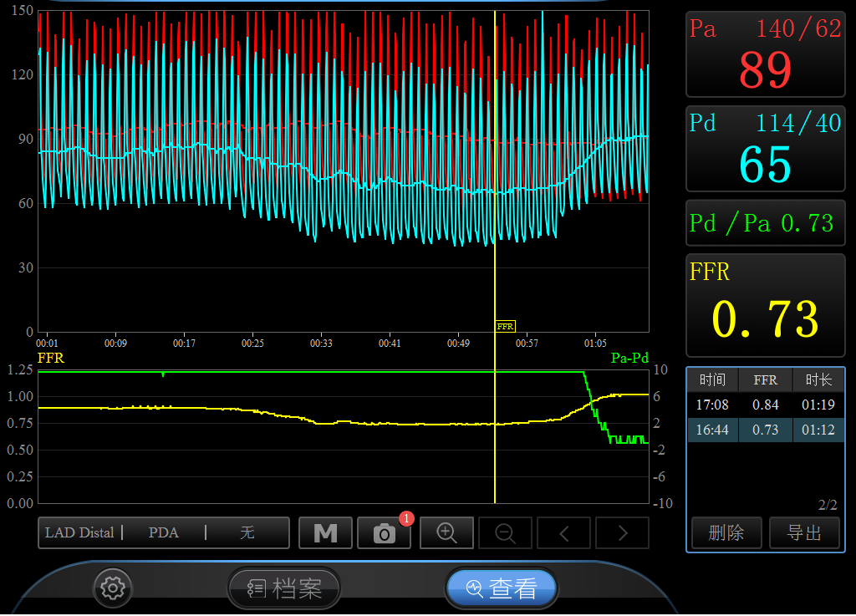Viewport: 856px width, 616px height.
Task: Click the 时长 duration column header
Action: pyautogui.click(x=818, y=380)
